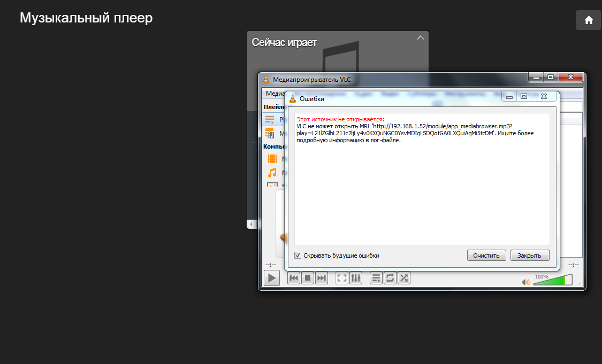Click the home icon button
Viewport: 602px width, 364px height.
(588, 20)
